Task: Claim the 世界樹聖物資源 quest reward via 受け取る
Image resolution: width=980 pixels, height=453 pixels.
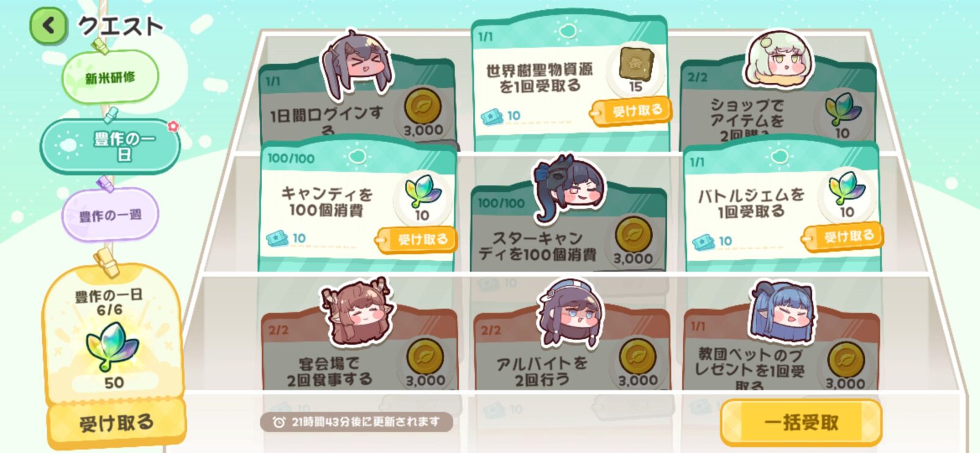Action: (632, 112)
